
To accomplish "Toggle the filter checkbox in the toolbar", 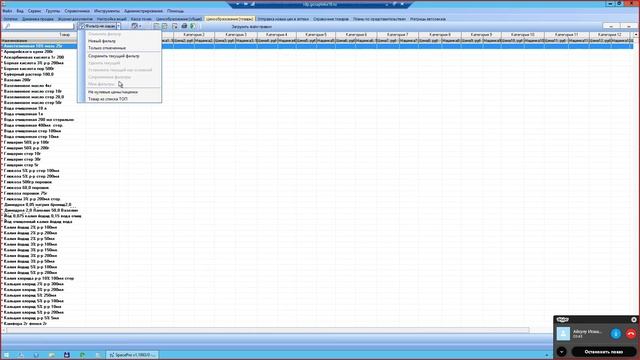I will (82, 26).
